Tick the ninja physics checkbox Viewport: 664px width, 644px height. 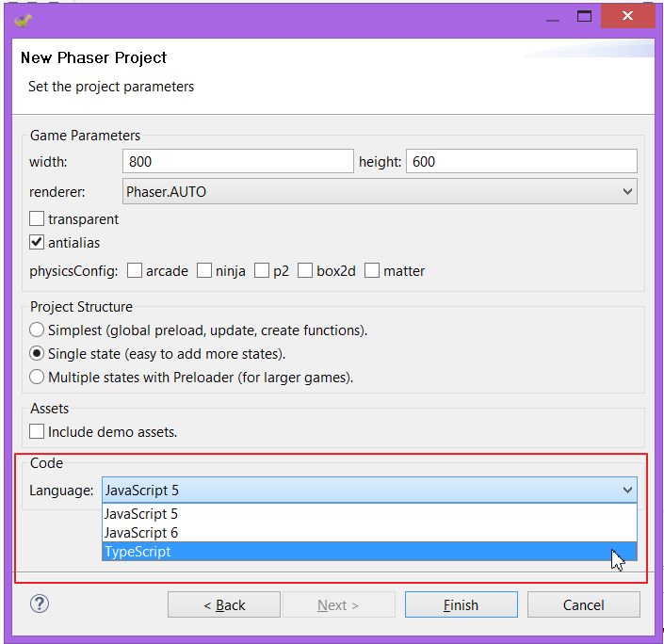204,270
